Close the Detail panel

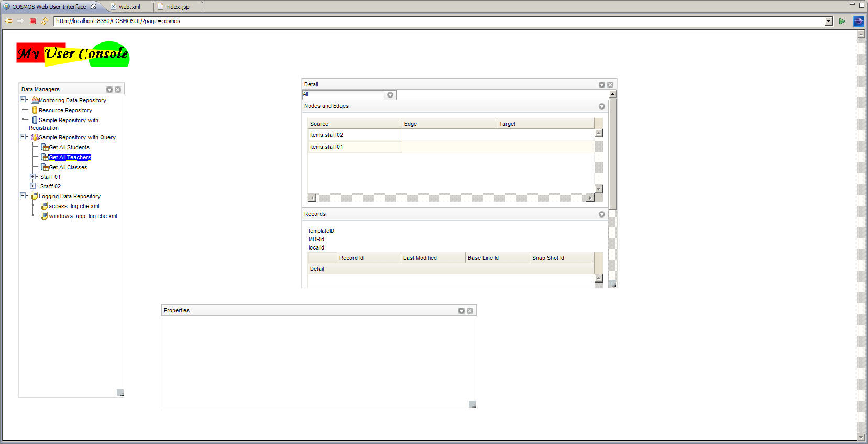pos(610,85)
